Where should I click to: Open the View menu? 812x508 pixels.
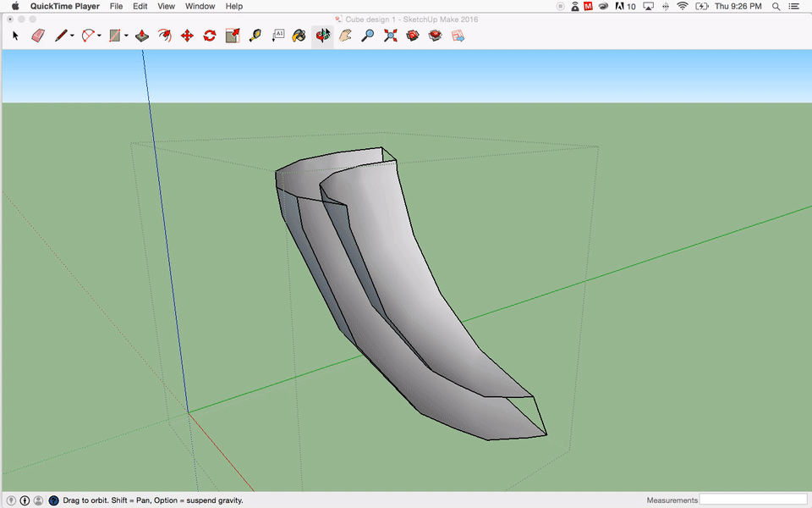tap(166, 6)
